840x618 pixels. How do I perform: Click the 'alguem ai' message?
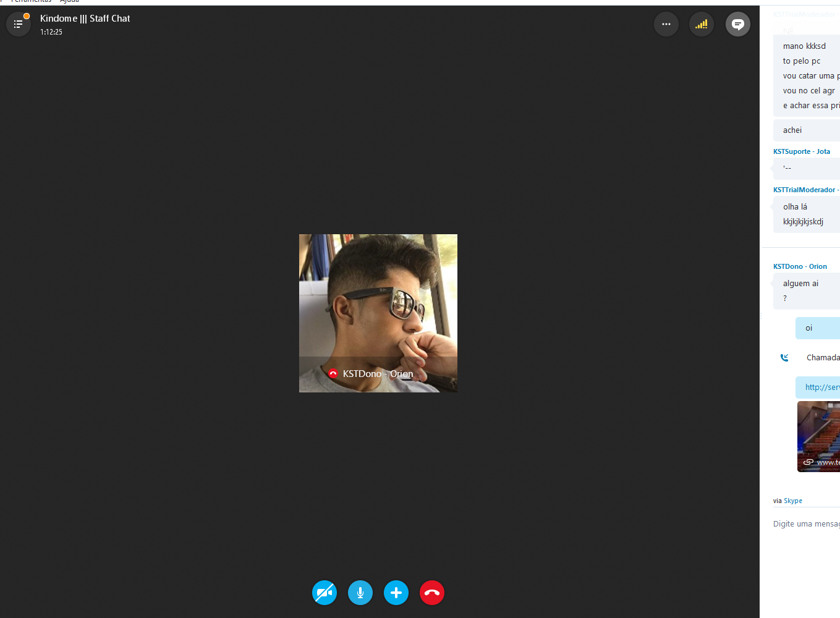[800, 284]
